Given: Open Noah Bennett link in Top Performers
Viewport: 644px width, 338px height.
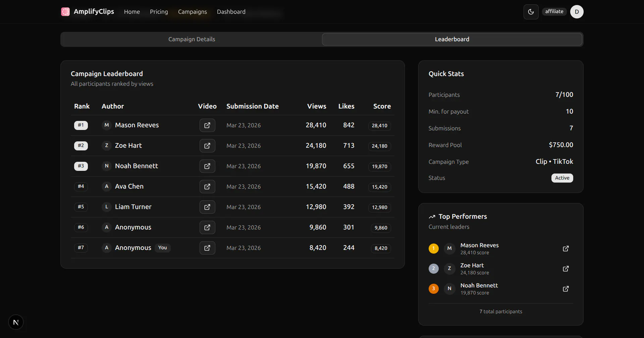Looking at the screenshot, I should pos(566,289).
